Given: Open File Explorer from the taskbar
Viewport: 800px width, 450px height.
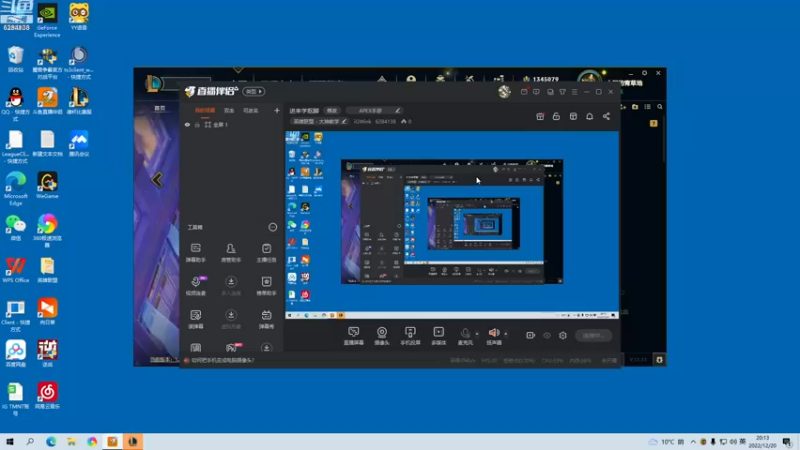Looking at the screenshot, I should pyautogui.click(x=71, y=441).
